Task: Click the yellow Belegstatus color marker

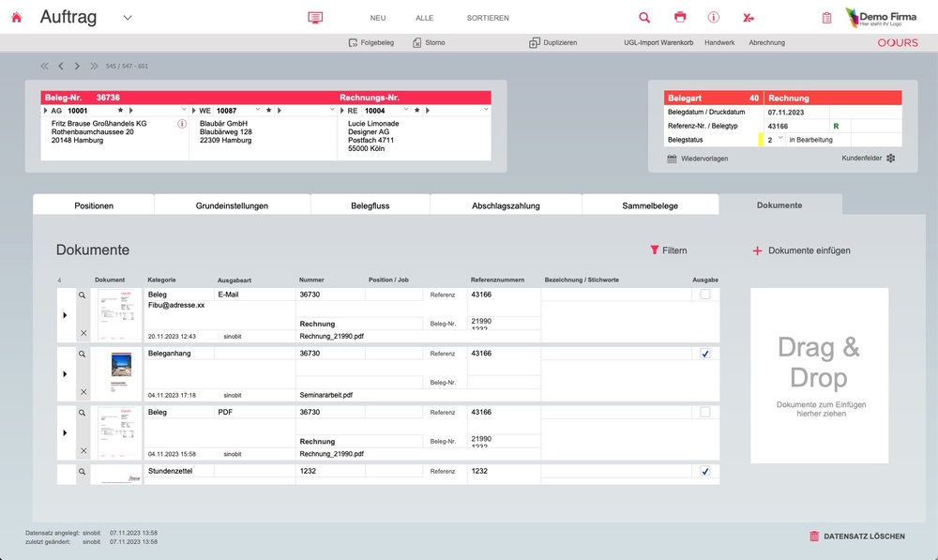Action: pos(761,140)
